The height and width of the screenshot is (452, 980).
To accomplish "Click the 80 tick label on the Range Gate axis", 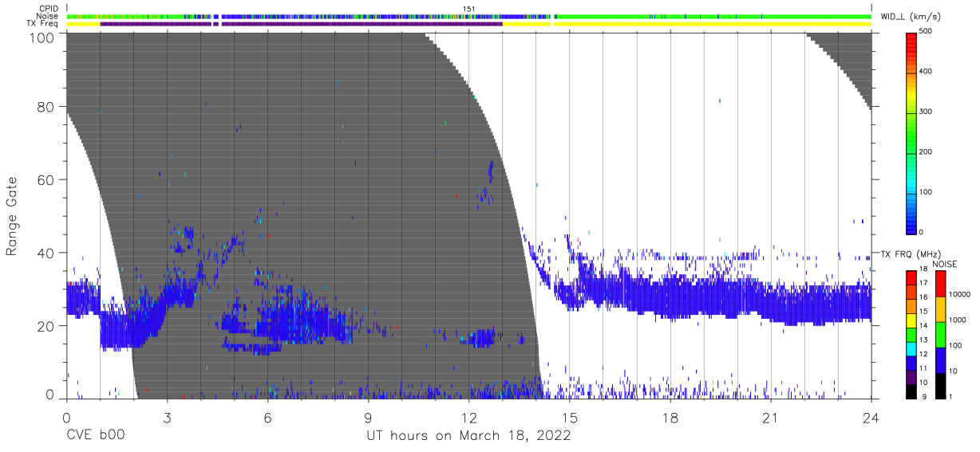I will (x=45, y=106).
